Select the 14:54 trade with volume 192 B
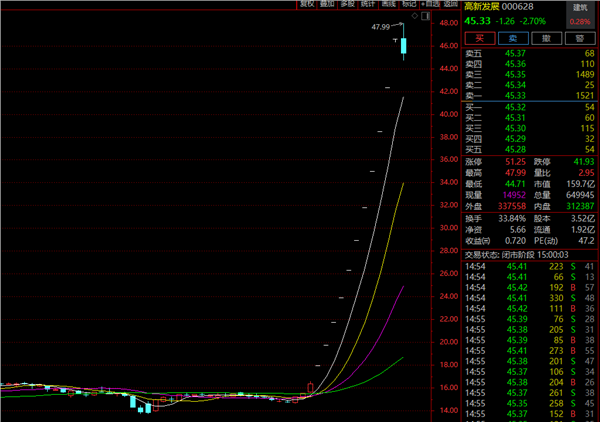 tap(530, 288)
